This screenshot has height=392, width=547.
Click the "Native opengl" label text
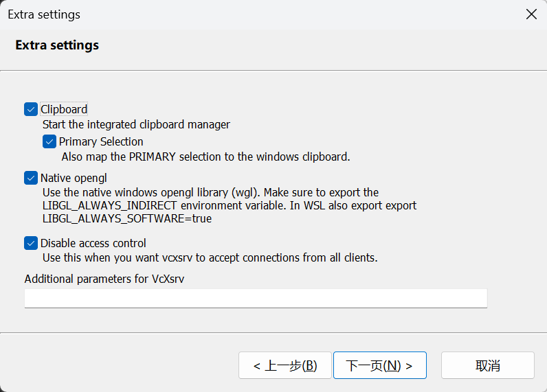pyautogui.click(x=74, y=178)
